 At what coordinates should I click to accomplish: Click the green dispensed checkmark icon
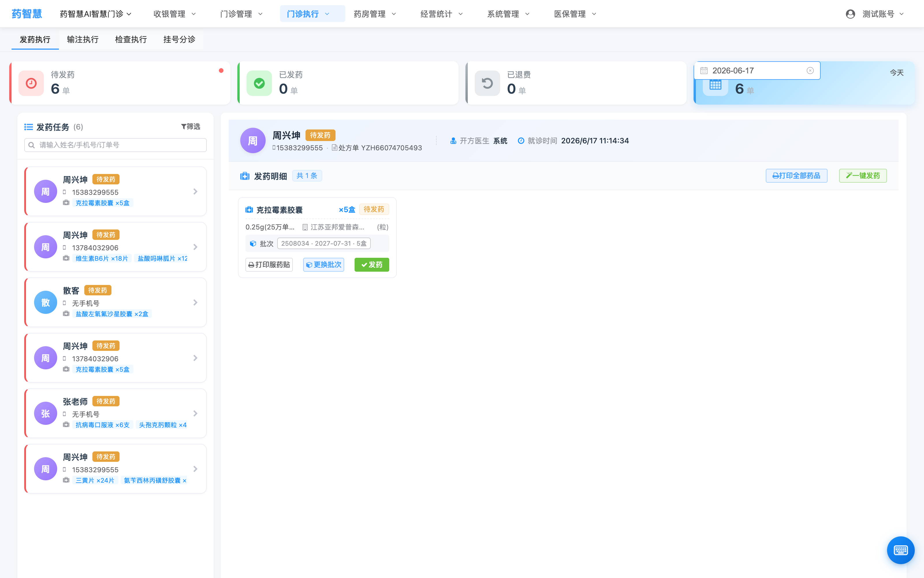point(259,83)
